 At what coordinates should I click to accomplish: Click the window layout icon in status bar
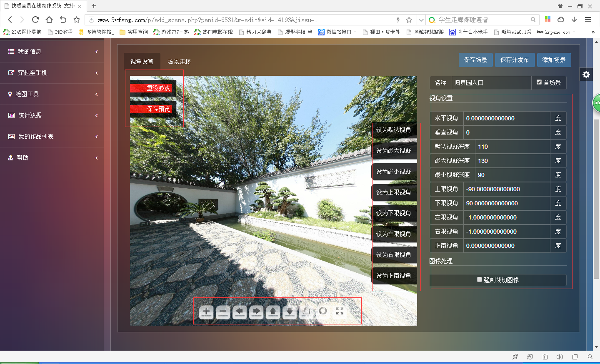point(575,357)
